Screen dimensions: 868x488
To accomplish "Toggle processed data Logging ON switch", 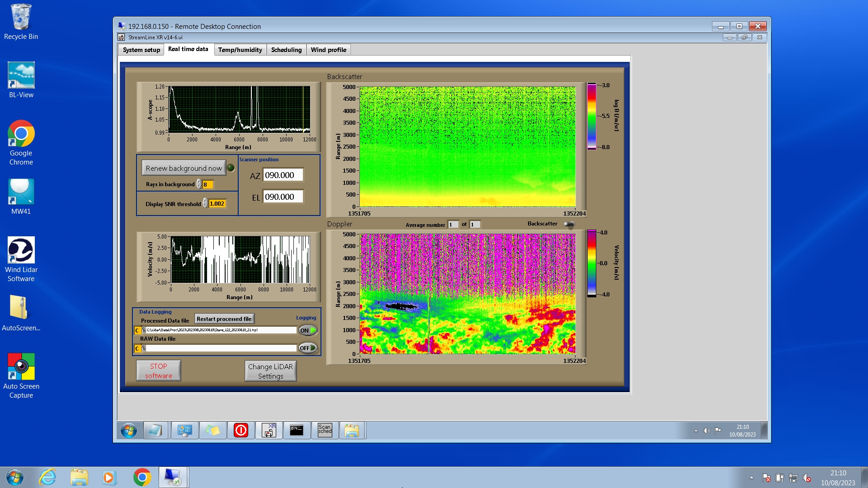I will point(307,330).
